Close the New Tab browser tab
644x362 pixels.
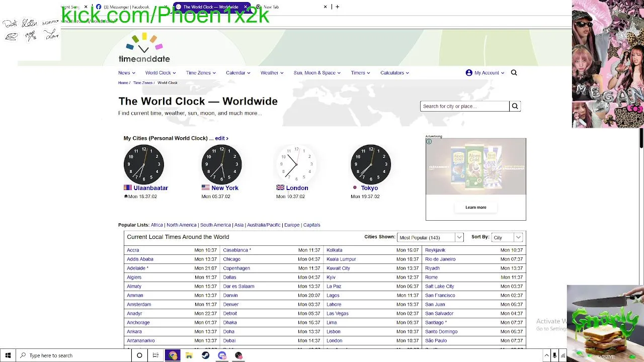[325, 7]
